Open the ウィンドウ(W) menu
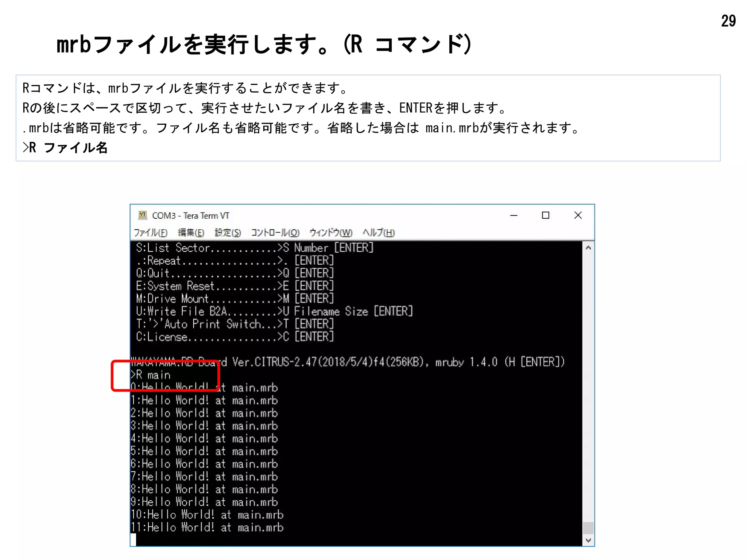 (x=331, y=233)
